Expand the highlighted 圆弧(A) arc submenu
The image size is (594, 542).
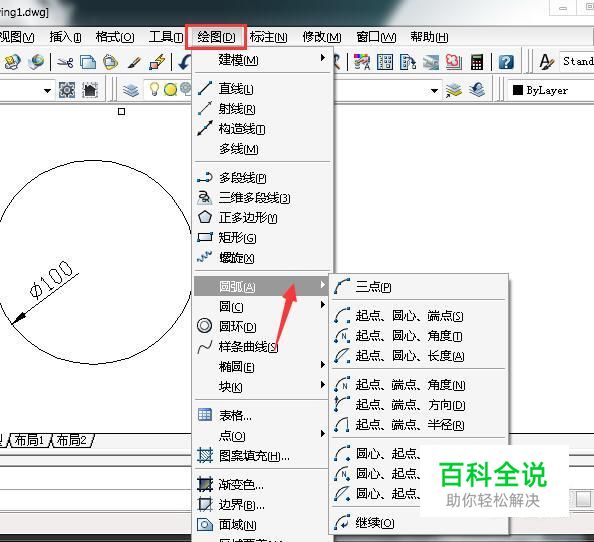[261, 286]
